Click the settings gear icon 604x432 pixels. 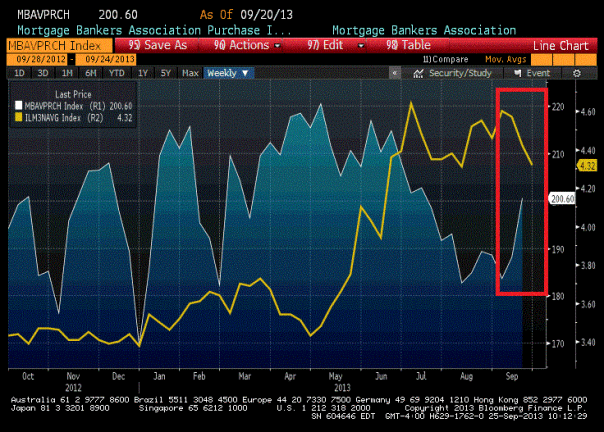click(577, 73)
